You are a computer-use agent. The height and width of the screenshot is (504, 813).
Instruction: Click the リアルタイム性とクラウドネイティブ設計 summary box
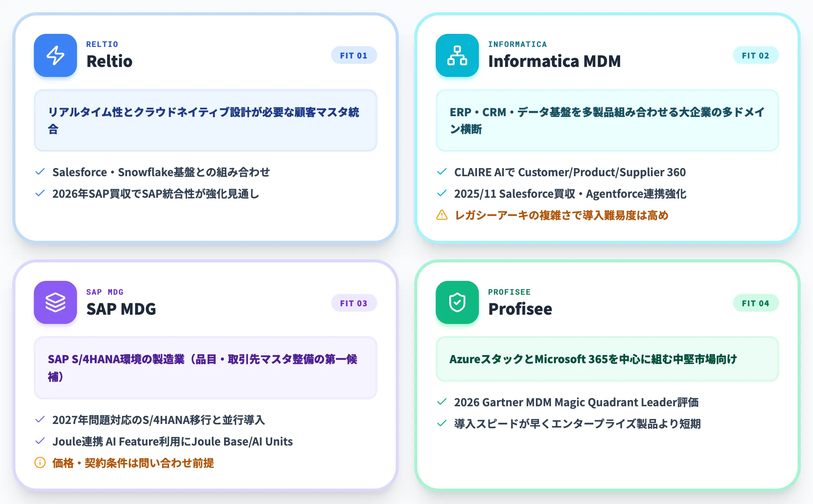point(206,120)
